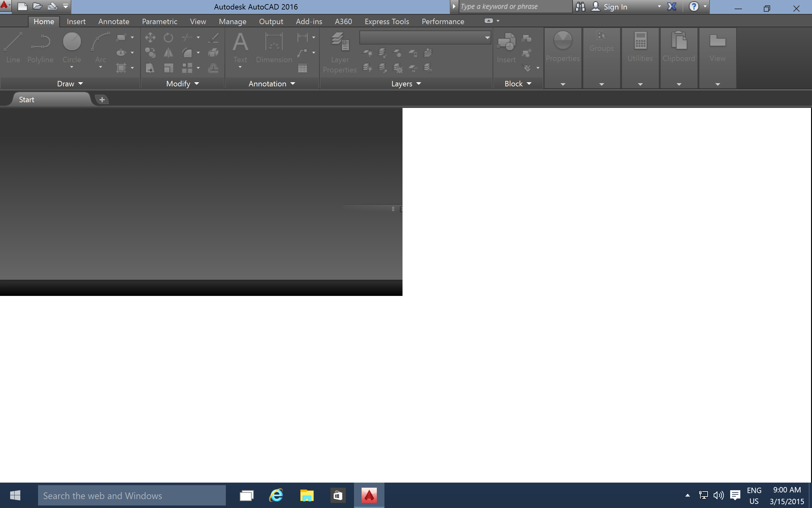Select the Dimension tool

coord(274,48)
